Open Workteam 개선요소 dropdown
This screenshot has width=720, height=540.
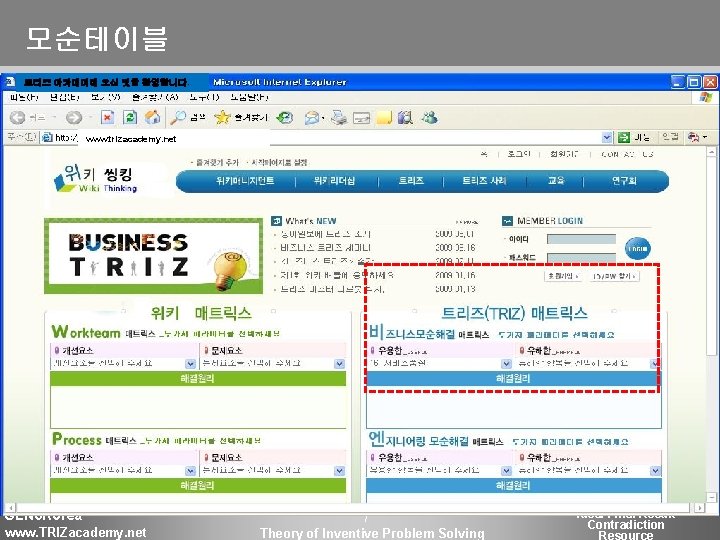tap(190, 364)
